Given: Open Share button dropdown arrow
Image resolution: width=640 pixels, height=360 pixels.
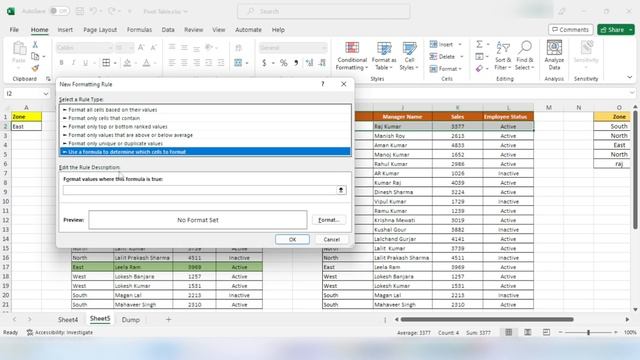Looking at the screenshot, I should tap(630, 29).
